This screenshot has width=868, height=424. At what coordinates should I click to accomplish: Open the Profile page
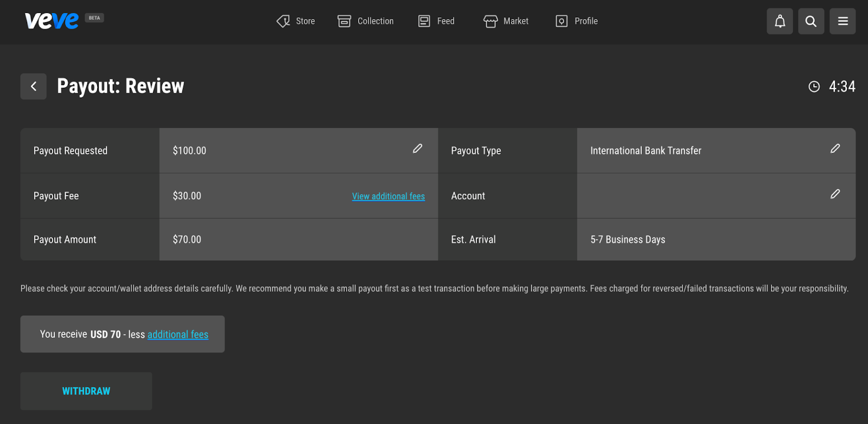(x=577, y=21)
